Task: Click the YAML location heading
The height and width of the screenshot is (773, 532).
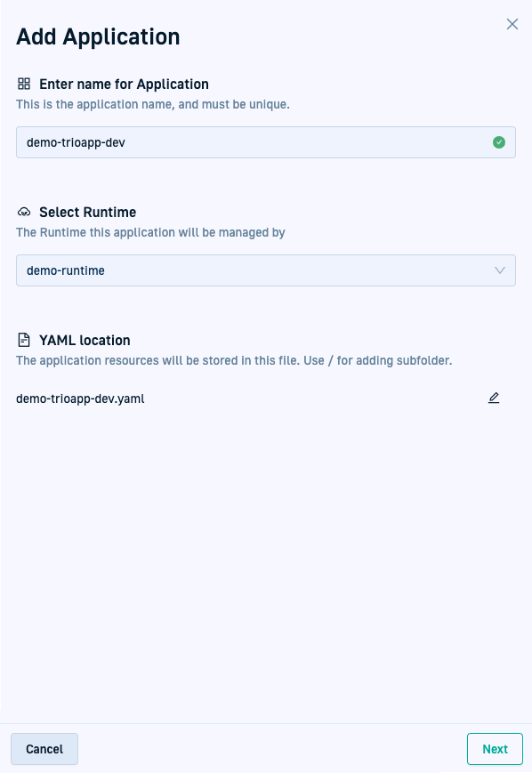Action: [x=85, y=340]
